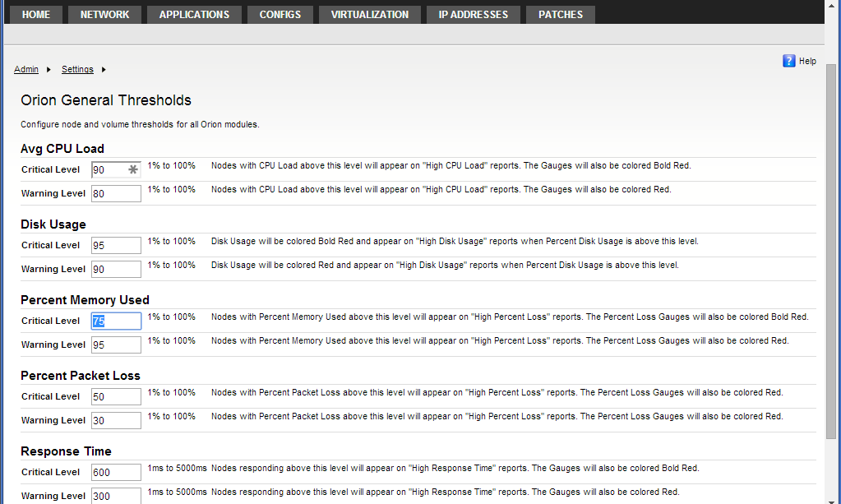Click '1ms to 5000ms' range for Response Time Critical
This screenshot has height=504, width=841.
[177, 468]
